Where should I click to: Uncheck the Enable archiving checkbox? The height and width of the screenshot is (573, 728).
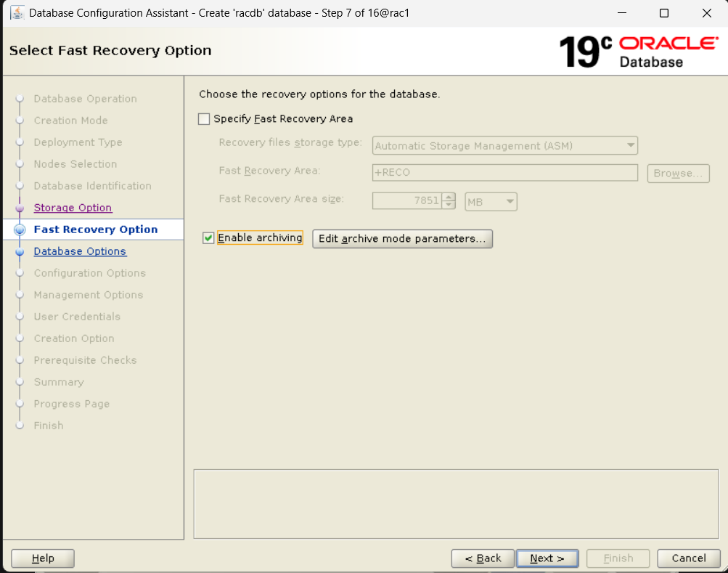pyautogui.click(x=208, y=238)
